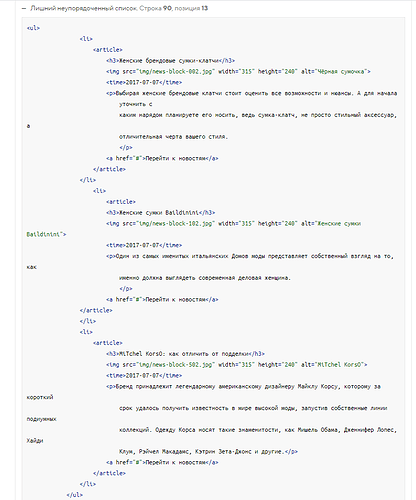Screen dimensions: 416x500
Task: Click the wrapped word 'короткий'
Action: (x=40, y=397)
